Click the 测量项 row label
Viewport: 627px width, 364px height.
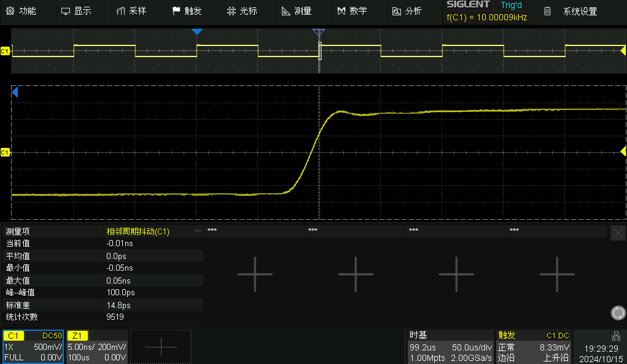point(18,232)
